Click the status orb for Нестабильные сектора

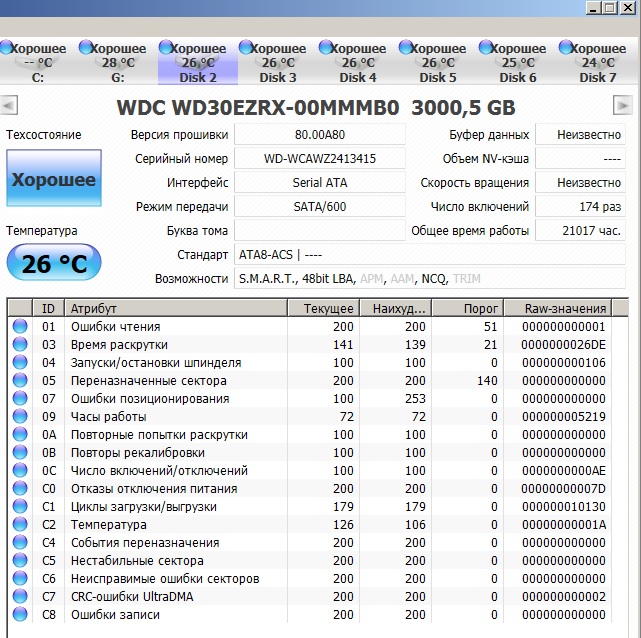point(20,561)
